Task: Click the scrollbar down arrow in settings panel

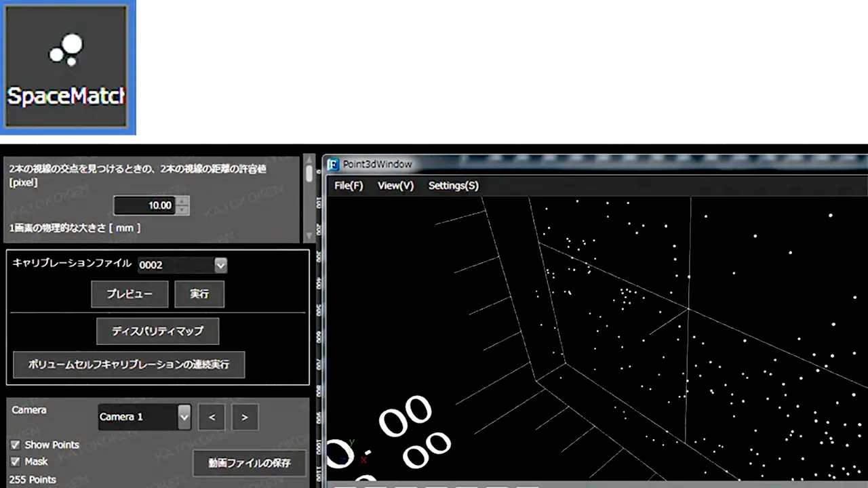Action: [x=309, y=236]
